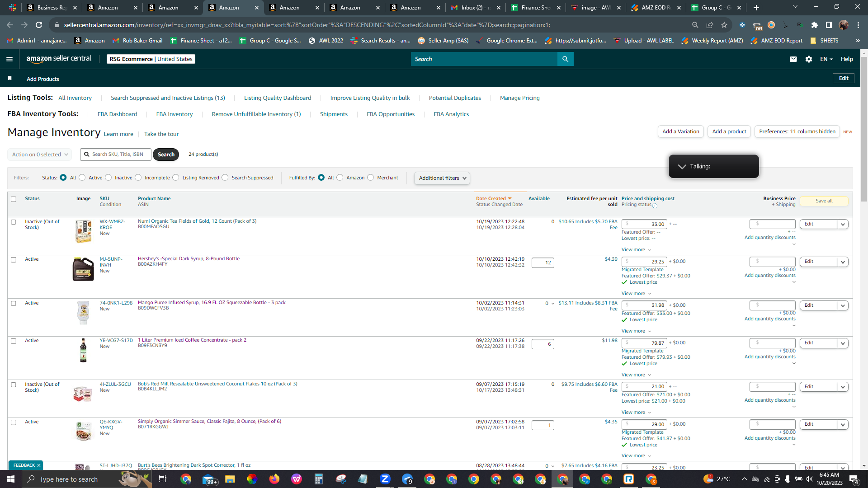Open Preferences columns hidden button
The width and height of the screenshot is (868, 488).
tap(797, 131)
